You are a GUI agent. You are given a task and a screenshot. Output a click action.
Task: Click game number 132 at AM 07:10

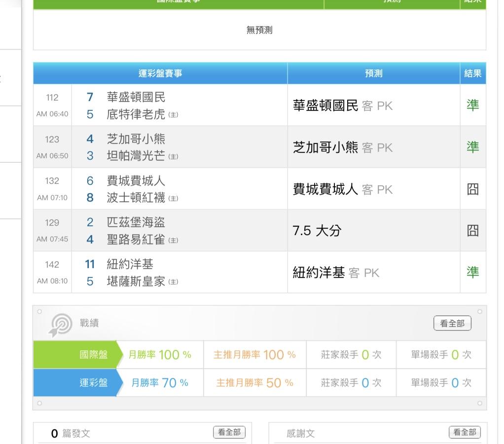coord(52,181)
